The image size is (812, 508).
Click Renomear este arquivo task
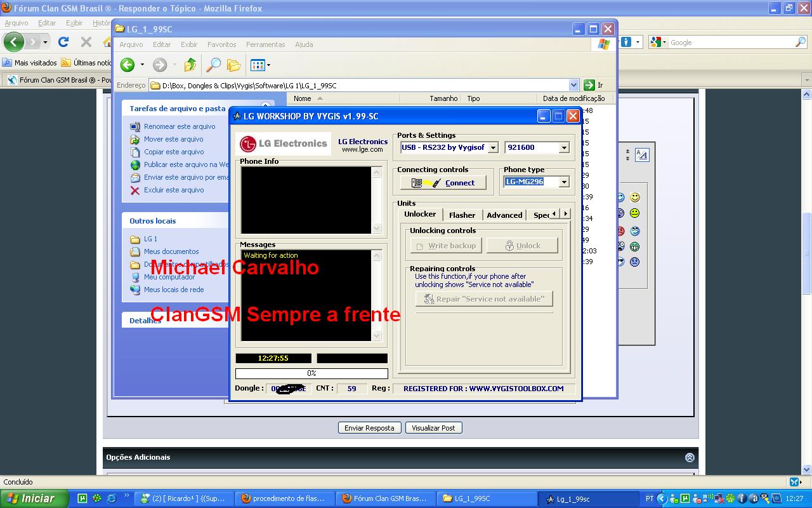pyautogui.click(x=180, y=126)
